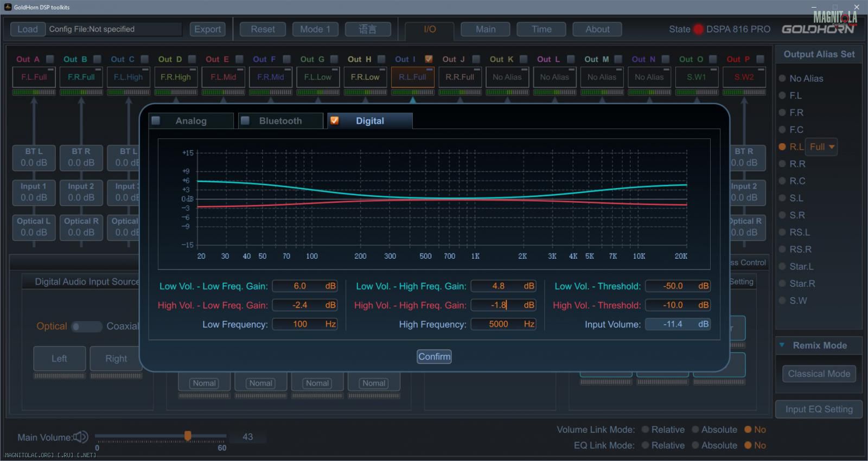
Task: Select the R.R alias radio option
Action: click(x=782, y=164)
